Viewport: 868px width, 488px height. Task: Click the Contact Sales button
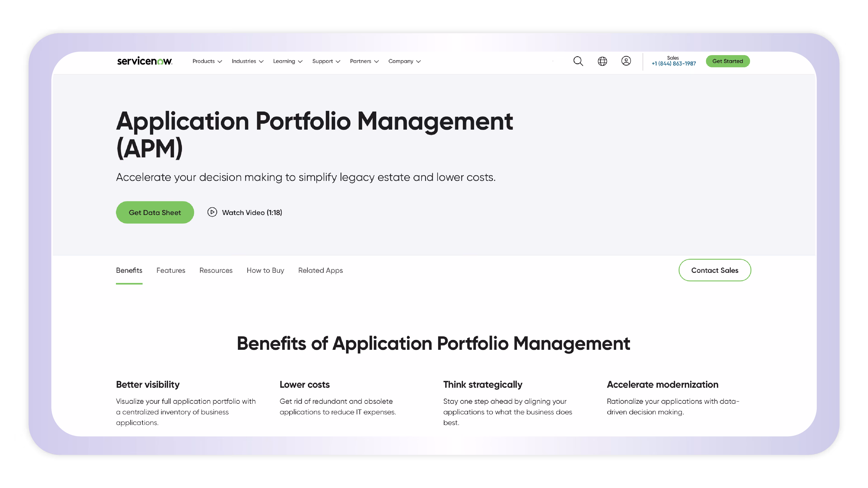(x=715, y=270)
